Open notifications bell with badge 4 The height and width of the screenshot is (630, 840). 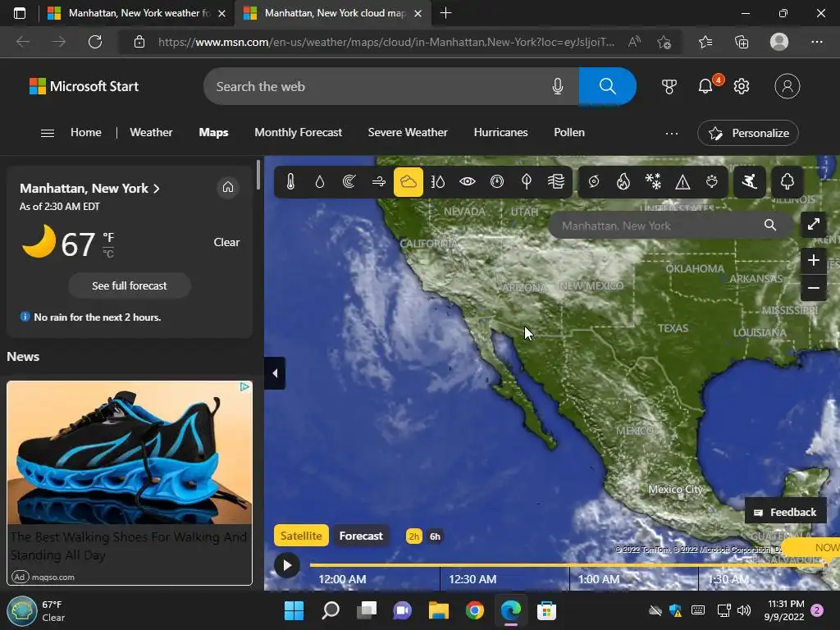pos(706,86)
